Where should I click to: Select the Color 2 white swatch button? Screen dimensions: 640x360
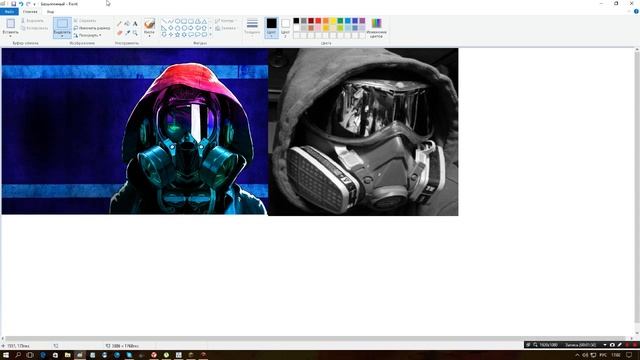(x=285, y=27)
